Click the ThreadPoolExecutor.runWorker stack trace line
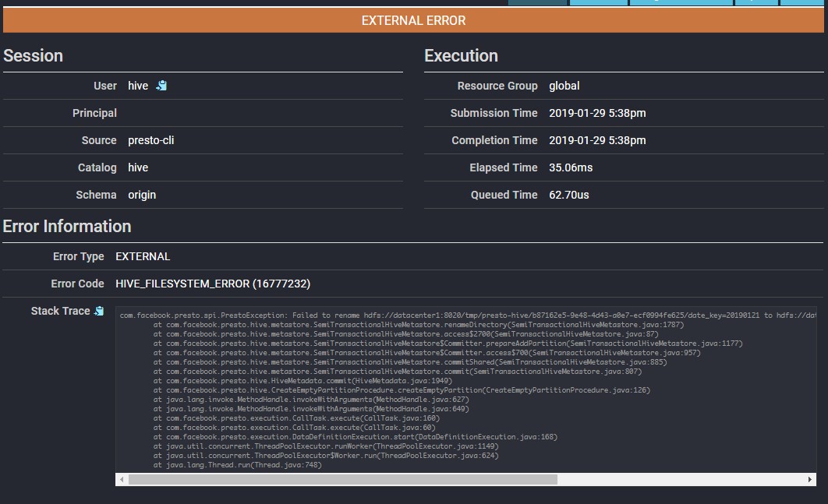828x504 pixels. coord(326,446)
